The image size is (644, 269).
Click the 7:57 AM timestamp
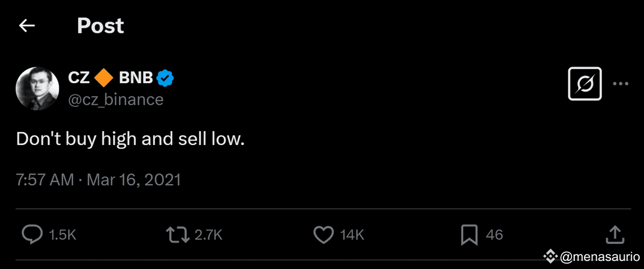(x=45, y=179)
